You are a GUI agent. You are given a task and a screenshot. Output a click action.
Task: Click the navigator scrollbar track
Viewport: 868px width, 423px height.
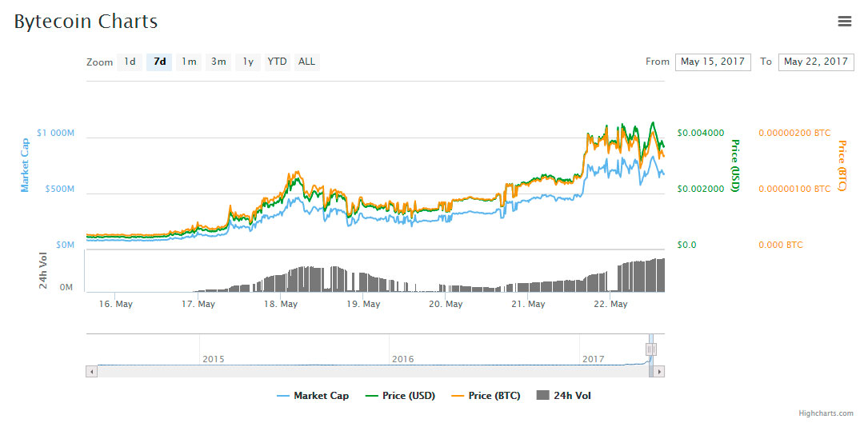373,372
